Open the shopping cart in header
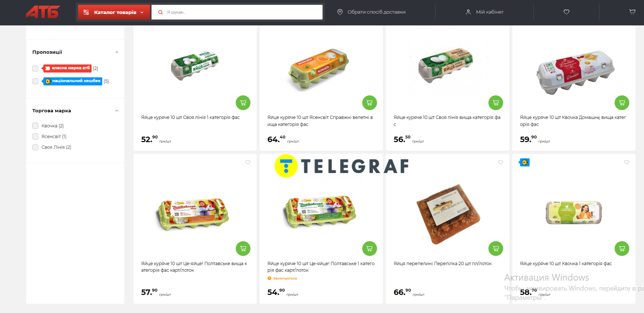Viewport: 644px width, 313px height. (632, 12)
